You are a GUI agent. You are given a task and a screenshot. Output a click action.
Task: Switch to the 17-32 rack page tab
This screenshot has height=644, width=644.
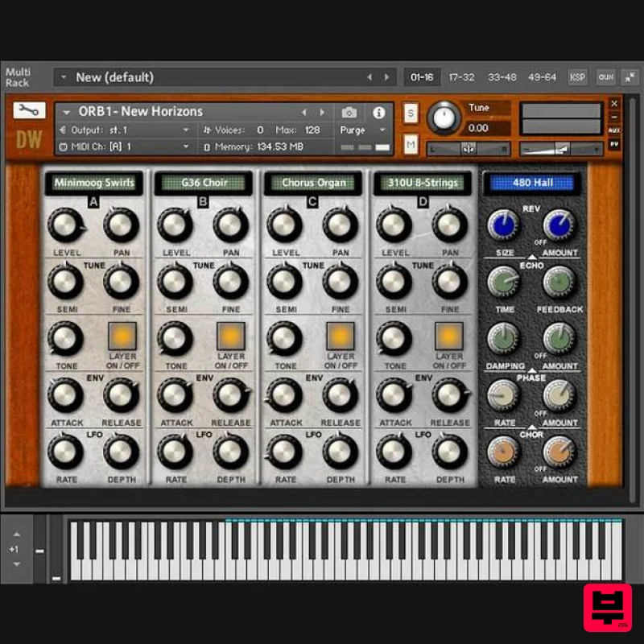click(460, 76)
